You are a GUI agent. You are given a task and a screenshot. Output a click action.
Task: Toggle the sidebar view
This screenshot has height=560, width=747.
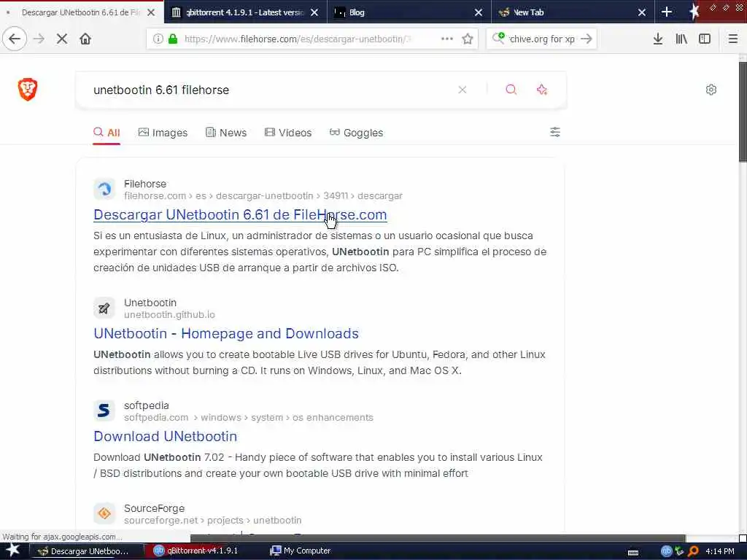705,39
